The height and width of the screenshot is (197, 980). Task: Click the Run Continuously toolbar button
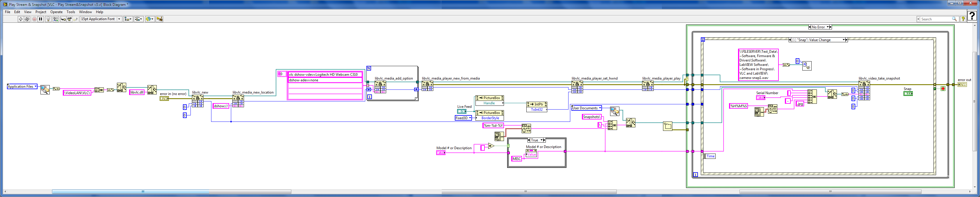tap(27, 19)
